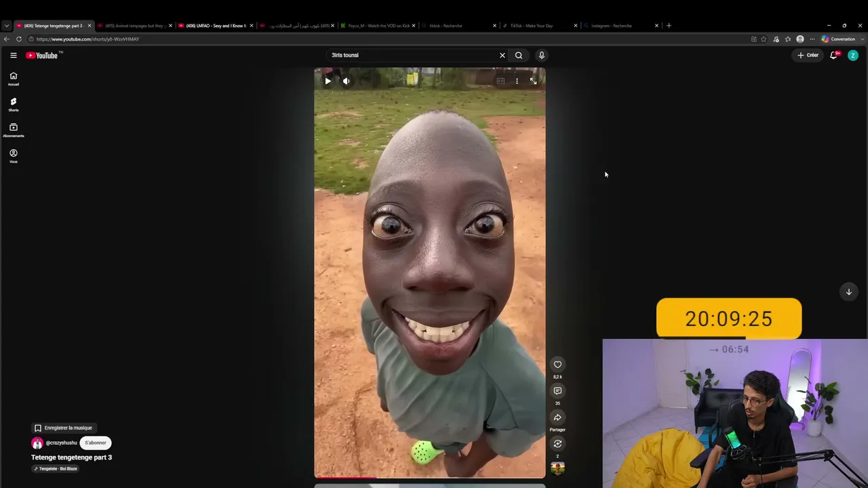Open the browser profile avatar
Screen dimensions: 868x488
800,39
